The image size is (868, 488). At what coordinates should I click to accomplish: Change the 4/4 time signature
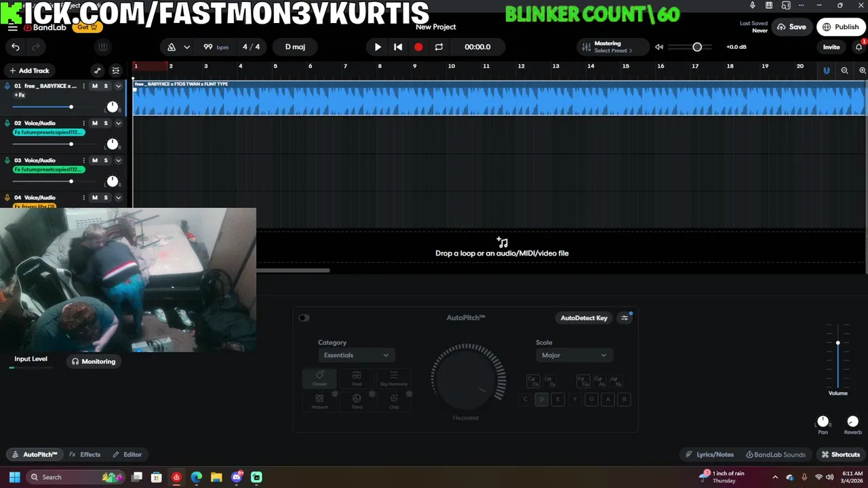tap(251, 47)
